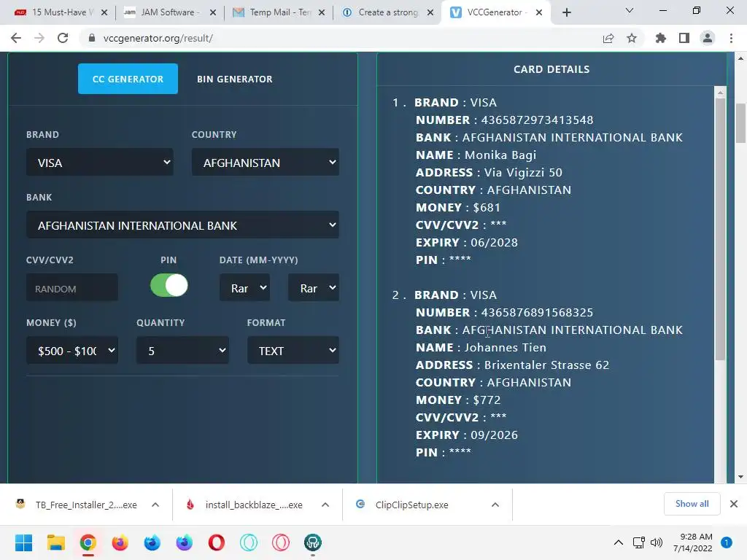Open File Explorer from taskbar
Image resolution: width=747 pixels, height=560 pixels.
tap(55, 542)
